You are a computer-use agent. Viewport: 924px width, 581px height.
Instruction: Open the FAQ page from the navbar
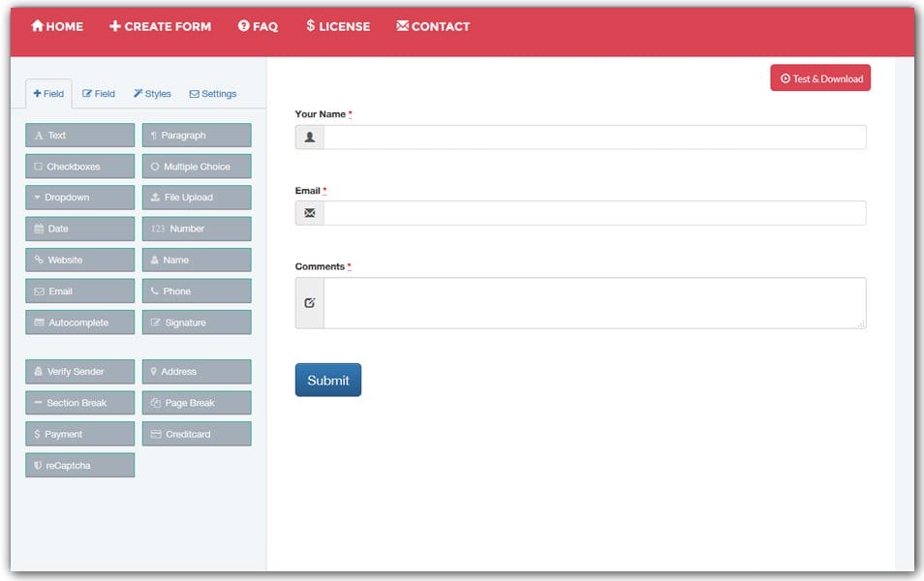(x=258, y=26)
